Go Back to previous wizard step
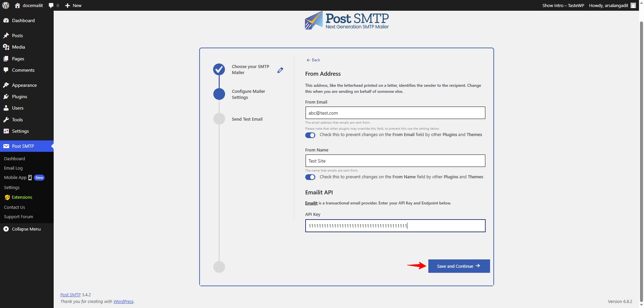Viewport: 644px width, 308px height. [x=313, y=60]
